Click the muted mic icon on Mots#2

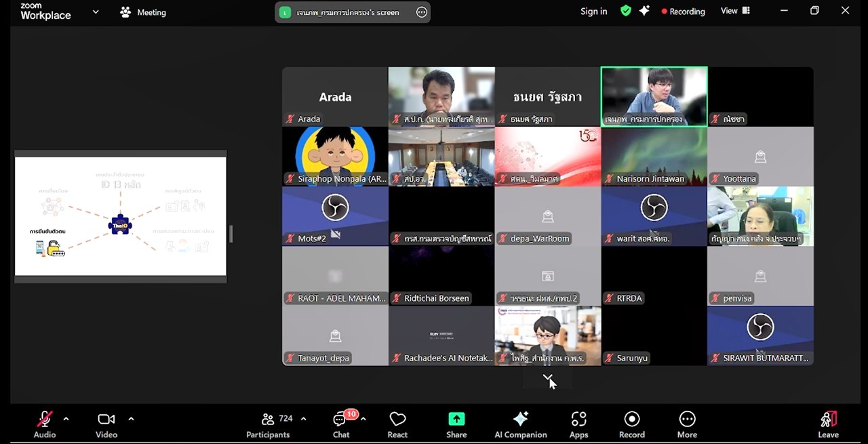pos(290,239)
